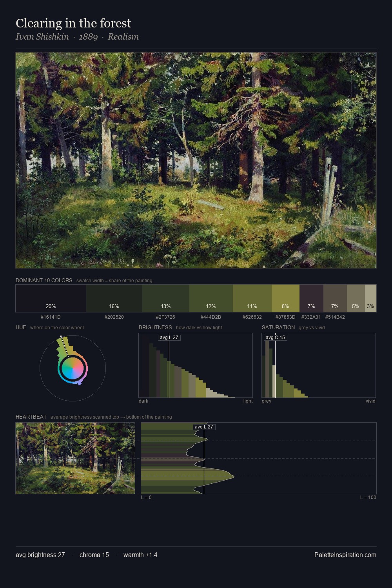Click the avg C 15 label
The height and width of the screenshot is (588, 392).
275,338
